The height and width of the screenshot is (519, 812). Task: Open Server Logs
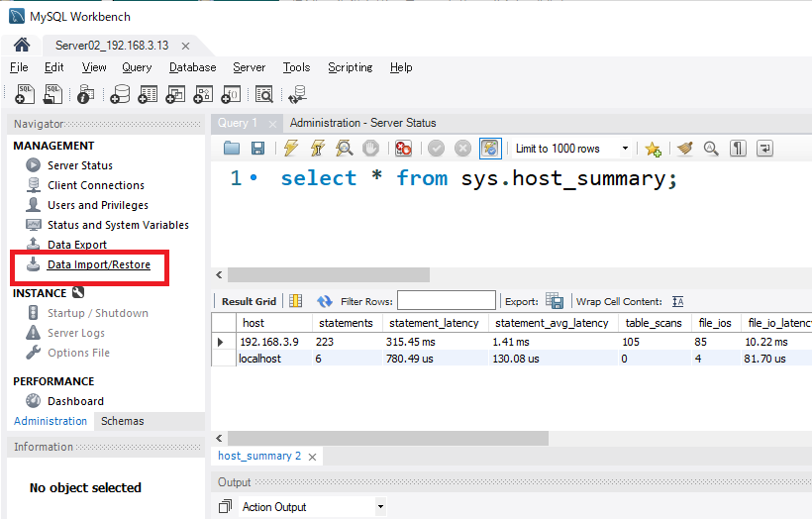click(76, 333)
